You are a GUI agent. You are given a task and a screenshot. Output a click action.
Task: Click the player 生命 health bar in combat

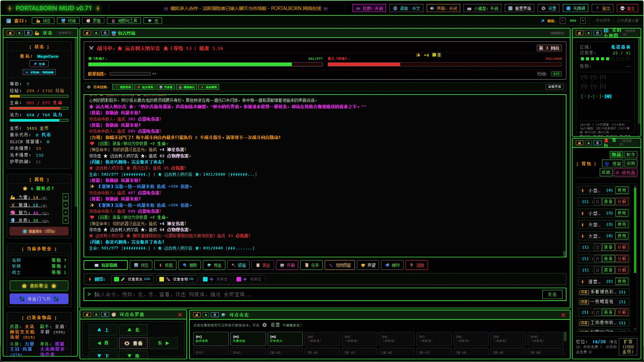point(205,64)
